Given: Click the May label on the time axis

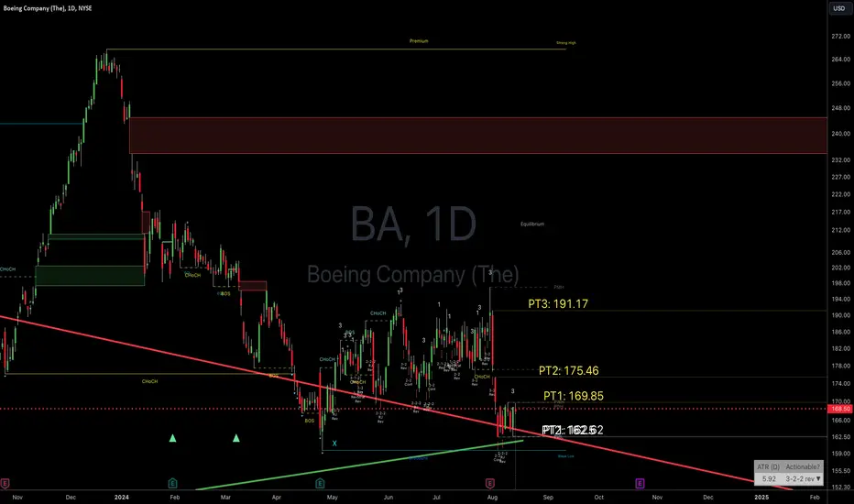Looking at the screenshot, I should coord(333,497).
